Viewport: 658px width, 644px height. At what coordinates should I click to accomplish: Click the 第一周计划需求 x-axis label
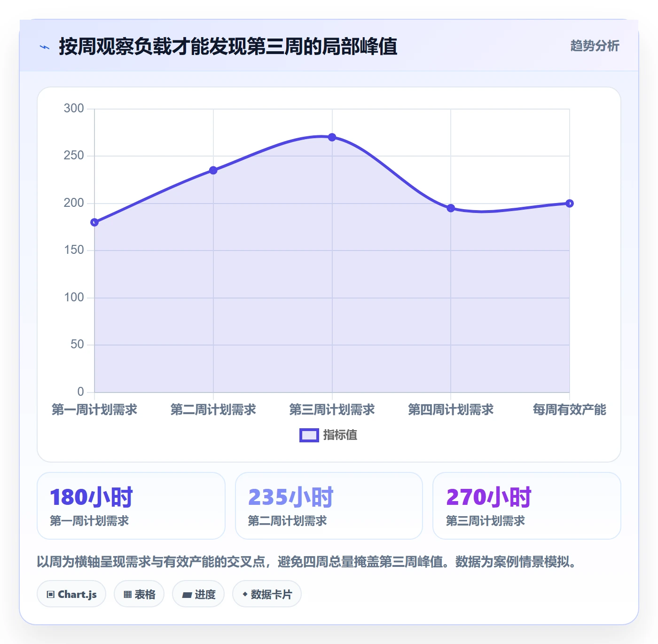[x=94, y=409]
